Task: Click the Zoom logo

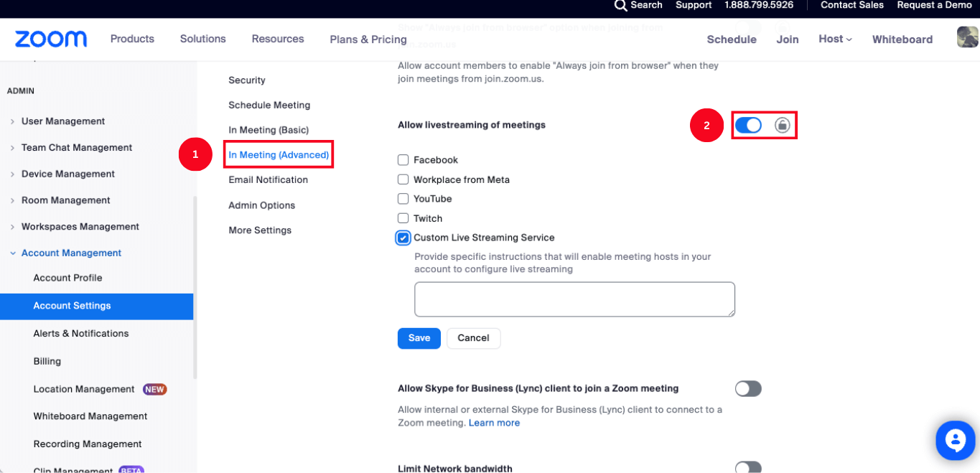Action: 51,39
